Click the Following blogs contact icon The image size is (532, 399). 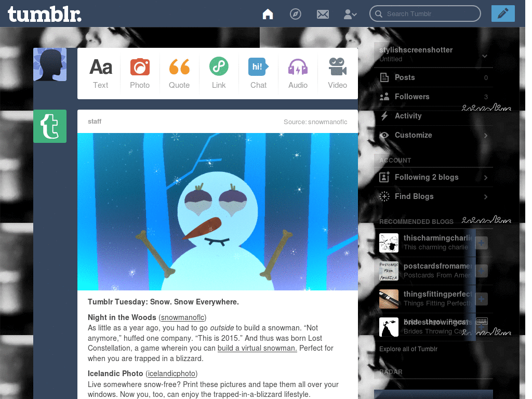384,177
